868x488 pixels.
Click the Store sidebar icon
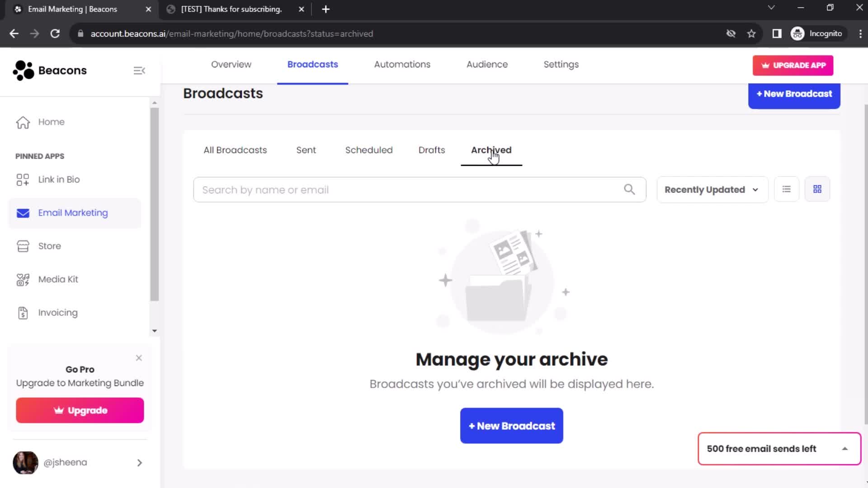[23, 245]
